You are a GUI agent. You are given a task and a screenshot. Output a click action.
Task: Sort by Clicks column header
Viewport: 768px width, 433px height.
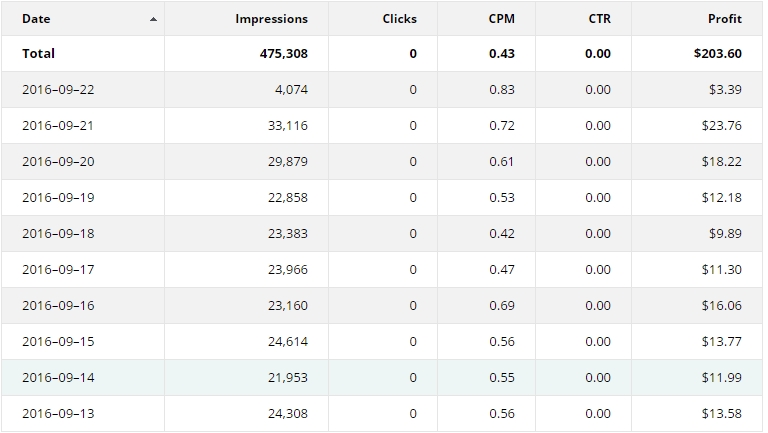tap(399, 19)
